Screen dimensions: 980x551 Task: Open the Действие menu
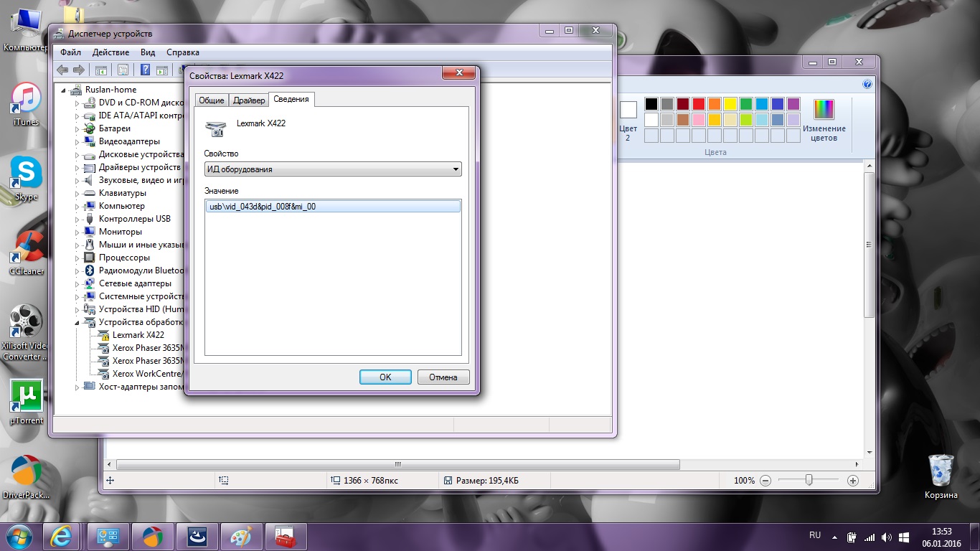coord(110,52)
